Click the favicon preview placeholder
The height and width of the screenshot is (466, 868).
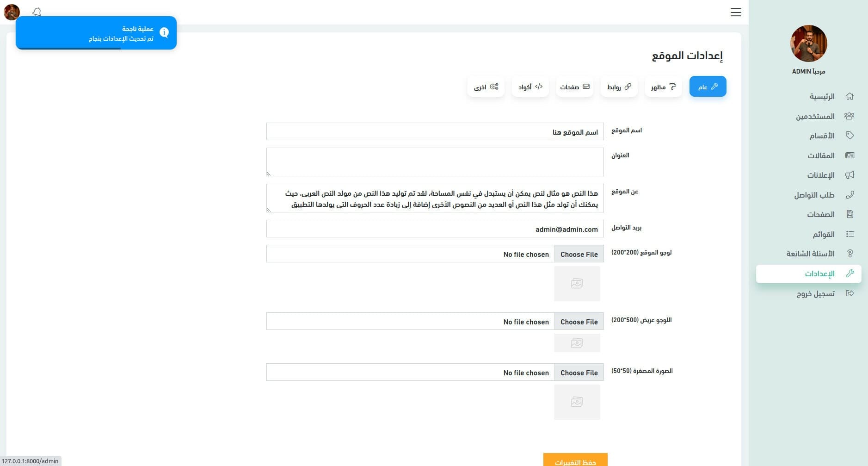[x=577, y=402]
